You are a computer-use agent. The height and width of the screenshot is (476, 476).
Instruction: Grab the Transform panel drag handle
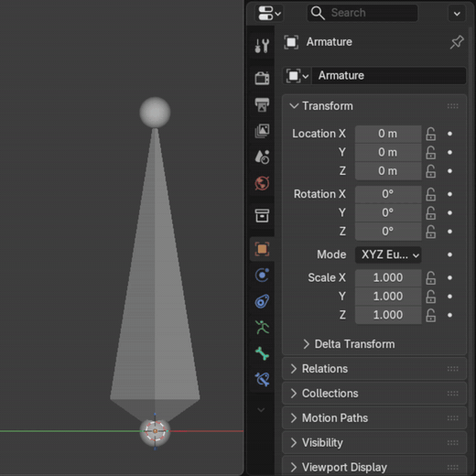coord(452,106)
